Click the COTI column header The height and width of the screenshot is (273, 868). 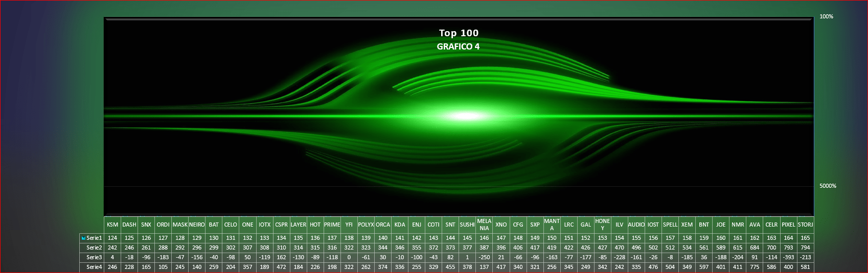[x=433, y=225]
